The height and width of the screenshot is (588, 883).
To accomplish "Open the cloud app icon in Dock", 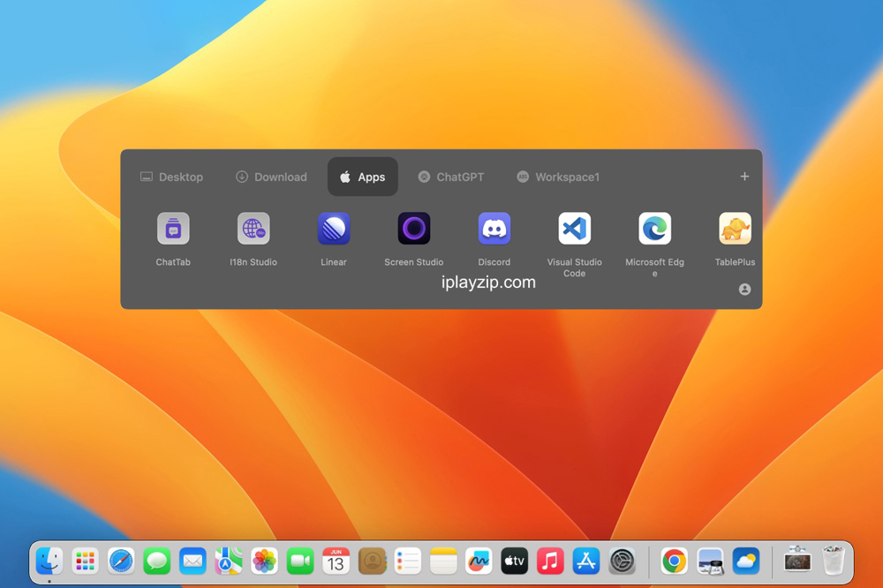I will pos(745,561).
